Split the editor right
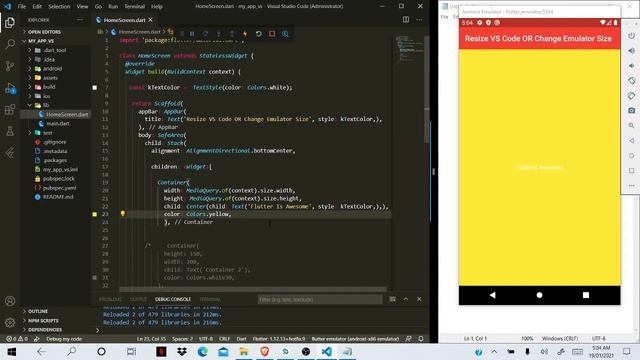The width and height of the screenshot is (640, 360). coord(406,19)
